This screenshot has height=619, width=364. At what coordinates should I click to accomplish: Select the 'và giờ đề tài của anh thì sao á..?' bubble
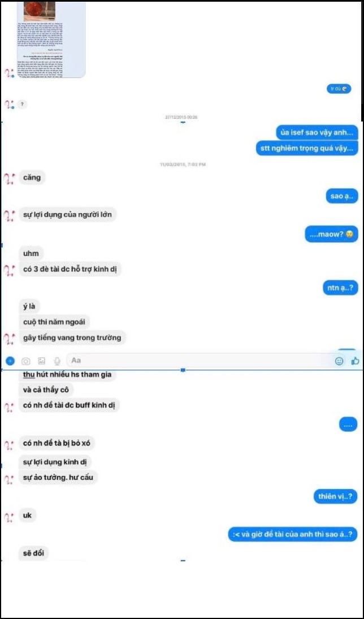(293, 535)
